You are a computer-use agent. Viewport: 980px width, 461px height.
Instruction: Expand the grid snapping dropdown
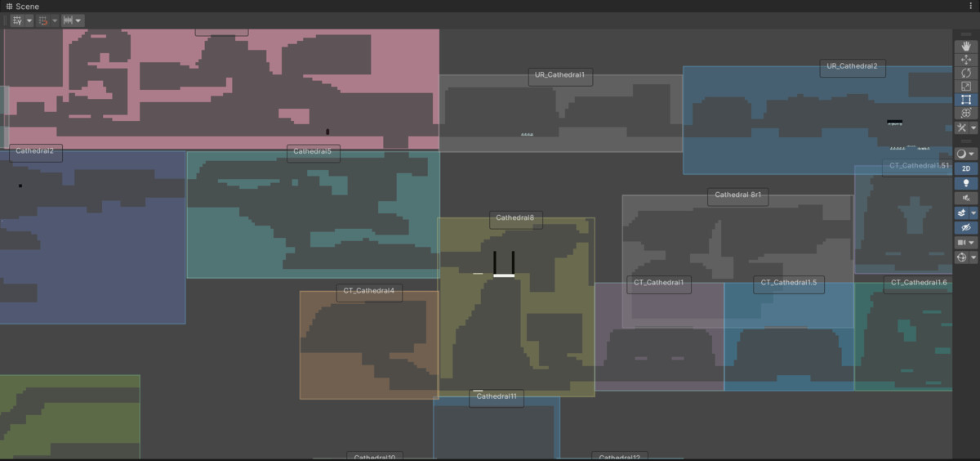(55, 20)
